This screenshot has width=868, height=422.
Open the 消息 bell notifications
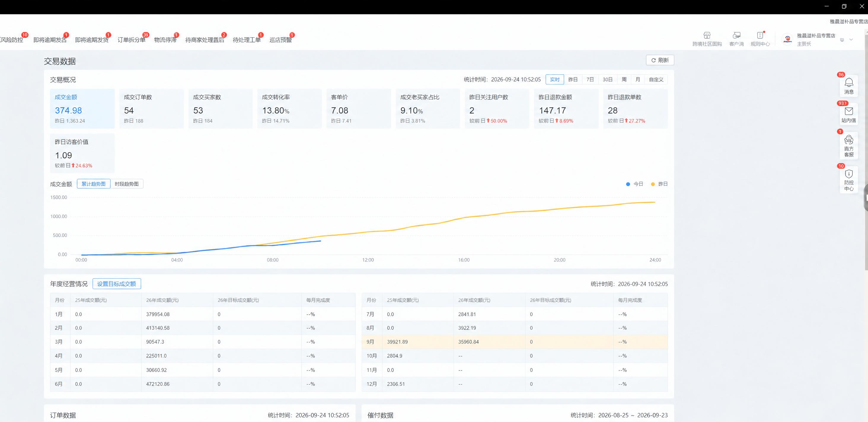pos(848,86)
